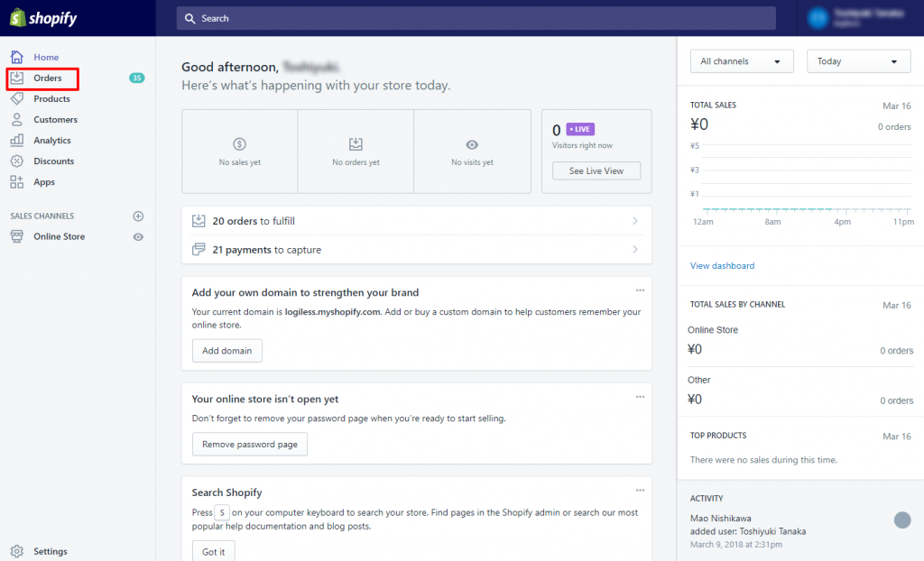
Task: Open Discounts in sidebar
Action: pos(53,161)
